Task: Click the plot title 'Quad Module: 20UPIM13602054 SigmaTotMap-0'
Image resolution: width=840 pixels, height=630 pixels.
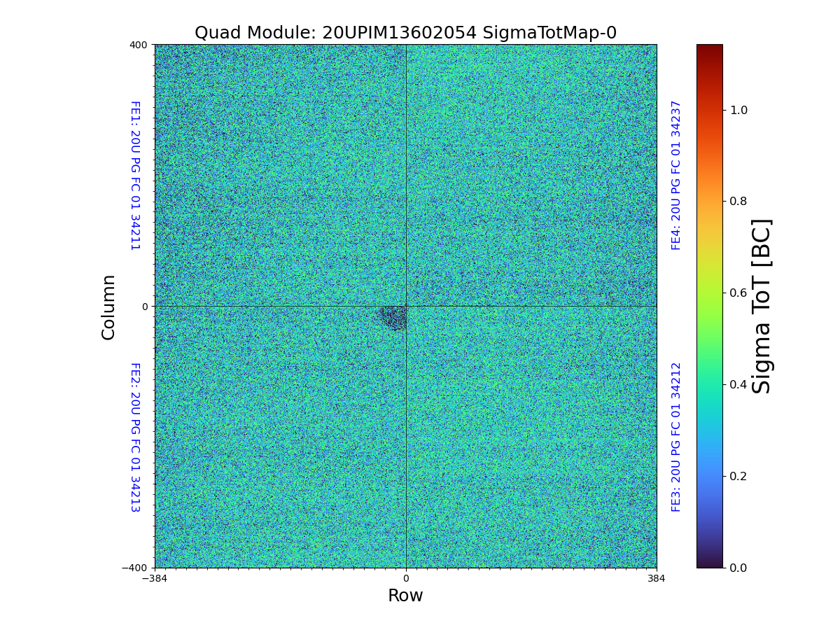Action: pyautogui.click(x=405, y=33)
